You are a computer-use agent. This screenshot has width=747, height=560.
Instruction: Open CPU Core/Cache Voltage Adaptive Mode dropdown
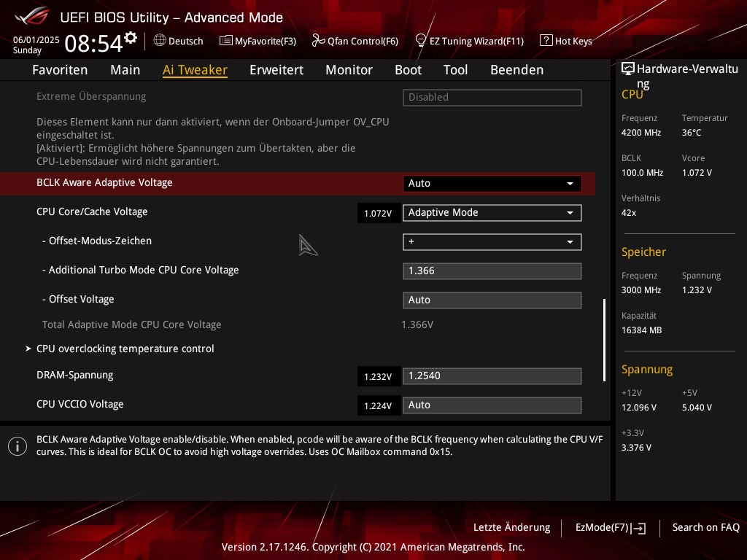(492, 213)
